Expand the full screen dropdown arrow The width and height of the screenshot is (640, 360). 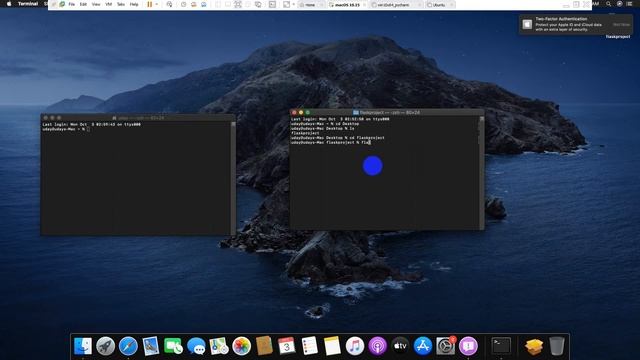point(293,4)
